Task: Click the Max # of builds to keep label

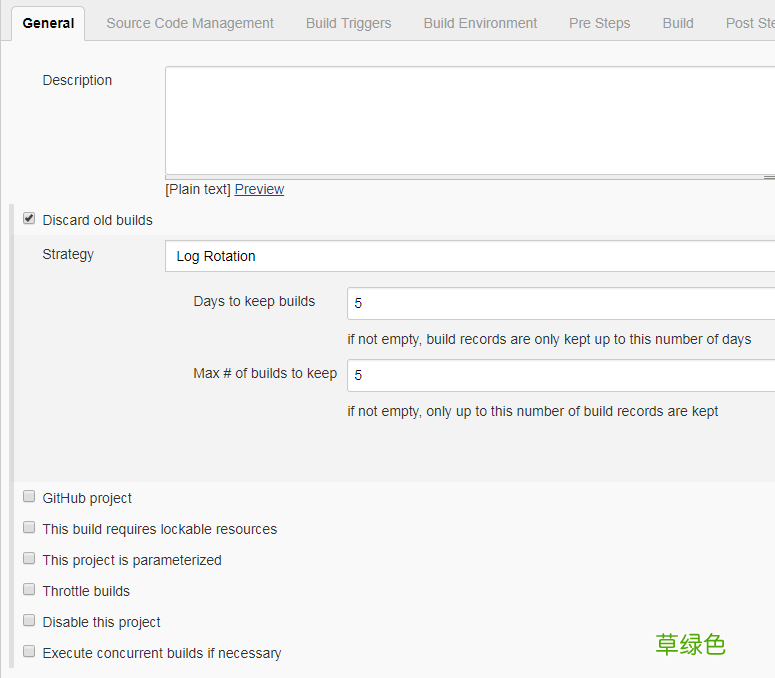Action: coord(265,373)
